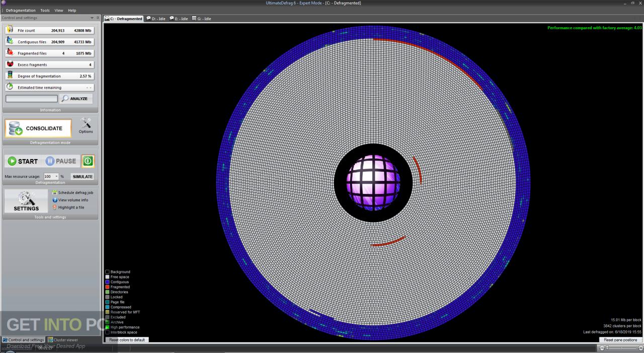This screenshot has height=353, width=644.
Task: Click the analysis progress field beside ANALYZE
Action: pyautogui.click(x=32, y=99)
